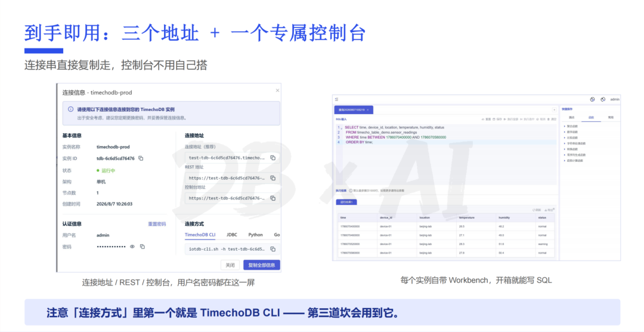
Task: Switch to the Go connection tab
Action: [x=277, y=235]
